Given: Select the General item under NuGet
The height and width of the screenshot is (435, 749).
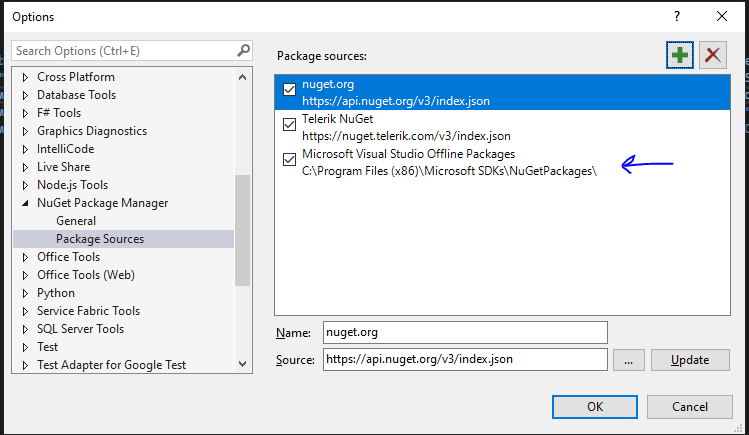Looking at the screenshot, I should [x=76, y=221].
